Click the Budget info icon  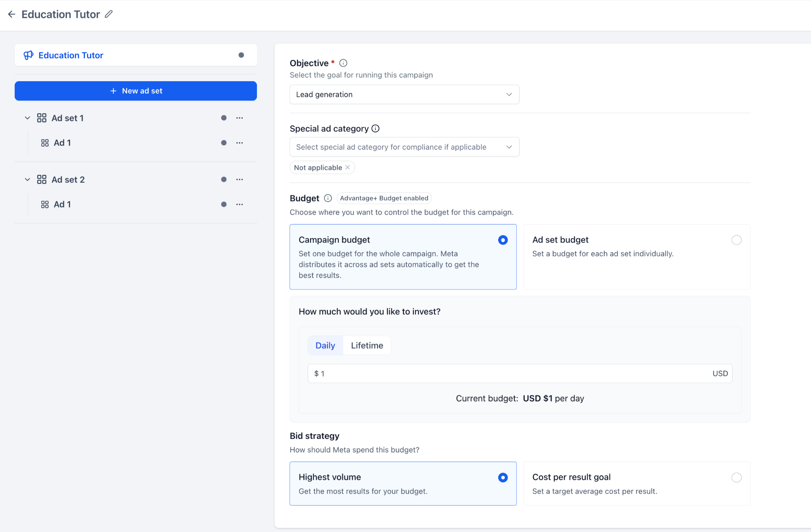pyautogui.click(x=328, y=198)
